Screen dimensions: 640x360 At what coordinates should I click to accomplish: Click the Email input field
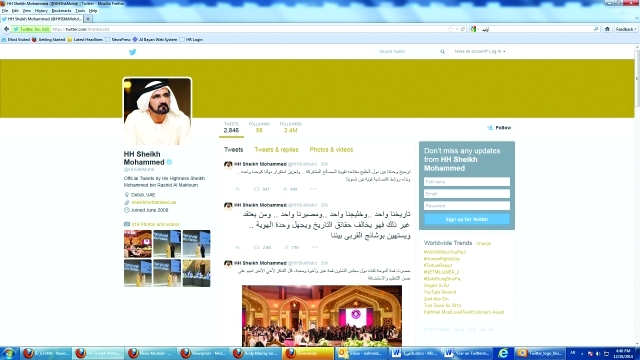[467, 193]
